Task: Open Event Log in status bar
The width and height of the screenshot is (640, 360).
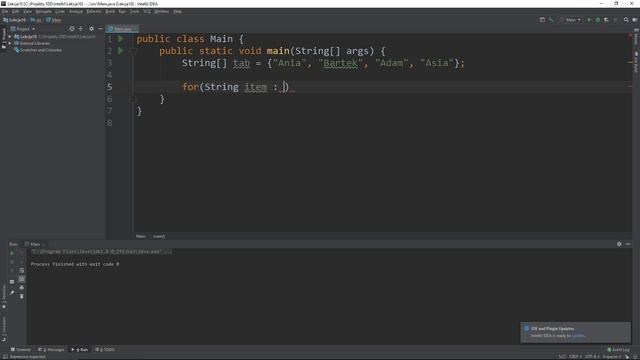Action: [618, 350]
